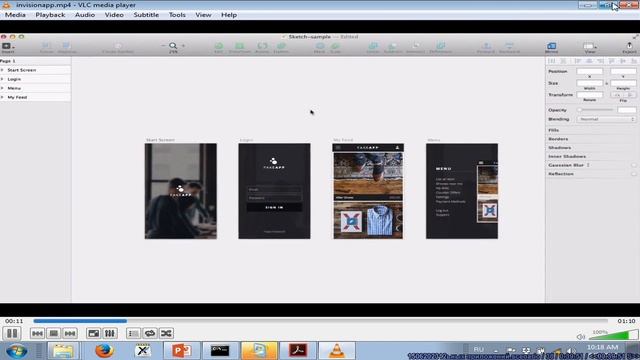Apply the Union boolean operation icon
The height and width of the screenshot is (360, 640).
pyautogui.click(x=373, y=46)
